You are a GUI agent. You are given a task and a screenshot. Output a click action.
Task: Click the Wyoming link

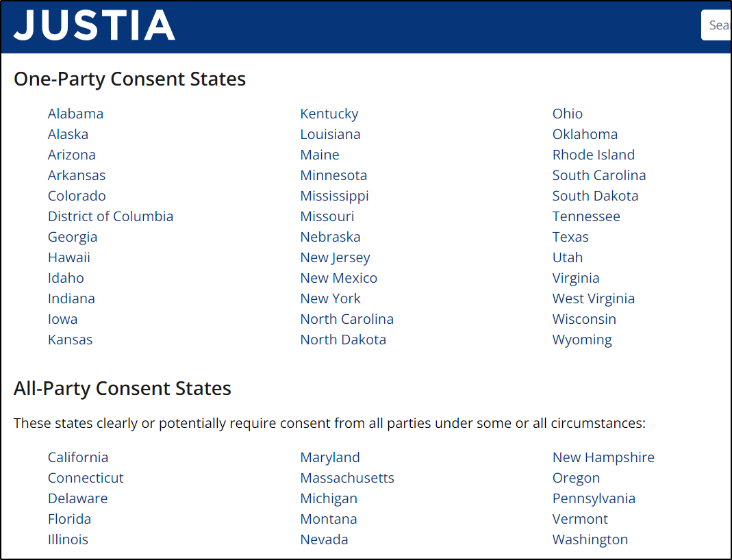(582, 340)
